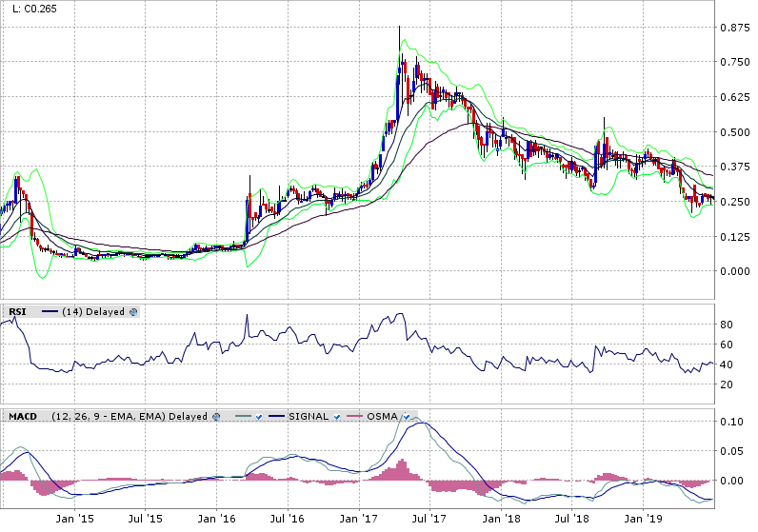Click the Jan '17 date label
This screenshot has height=532, width=758.
coord(359,519)
